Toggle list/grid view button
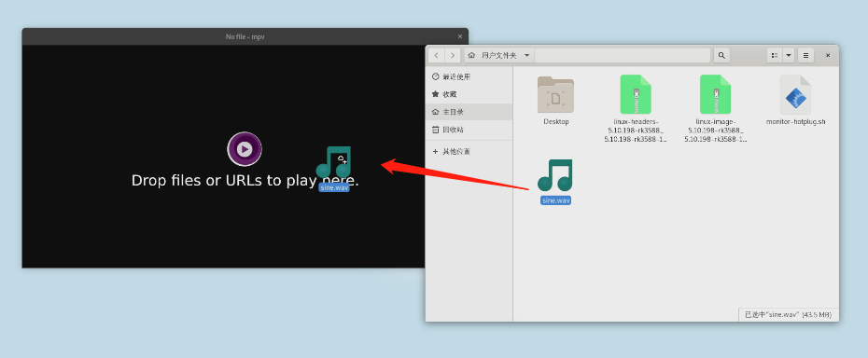The image size is (868, 358). click(x=775, y=55)
